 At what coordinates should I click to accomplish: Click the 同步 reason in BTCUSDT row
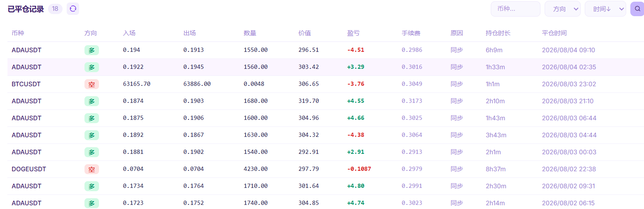[457, 84]
